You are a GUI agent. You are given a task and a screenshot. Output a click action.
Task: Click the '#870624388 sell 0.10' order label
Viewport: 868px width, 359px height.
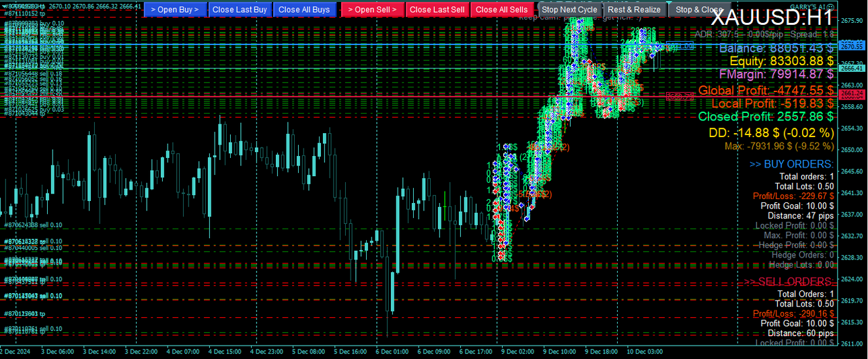point(33,225)
